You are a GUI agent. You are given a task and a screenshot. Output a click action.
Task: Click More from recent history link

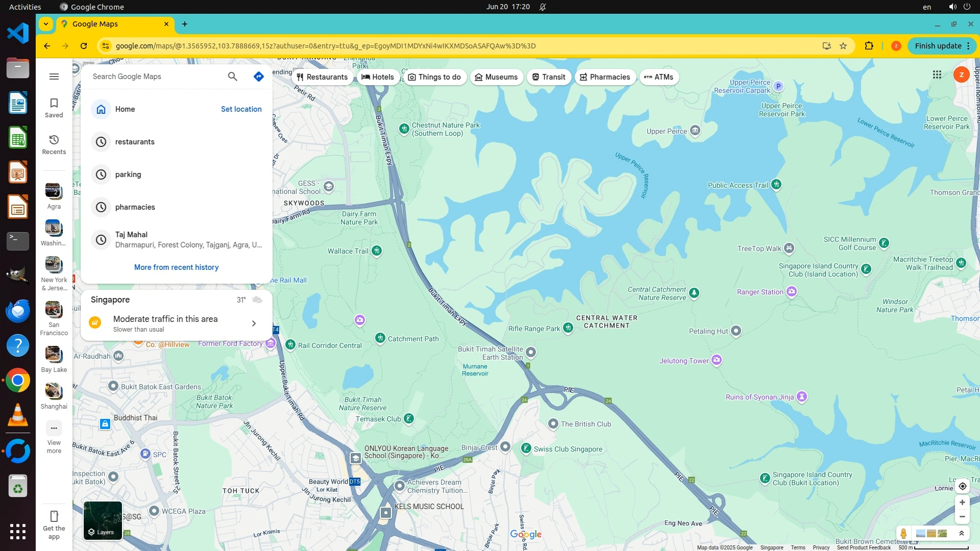(176, 267)
